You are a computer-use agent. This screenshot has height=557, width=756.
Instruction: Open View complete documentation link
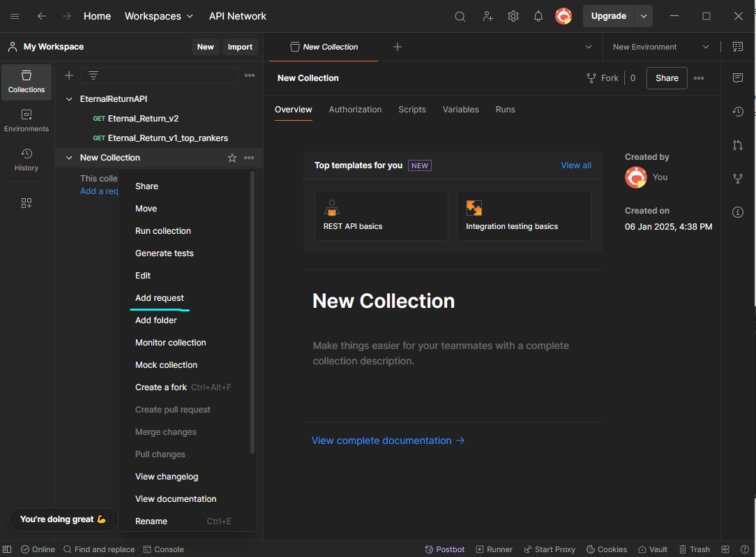(x=388, y=440)
